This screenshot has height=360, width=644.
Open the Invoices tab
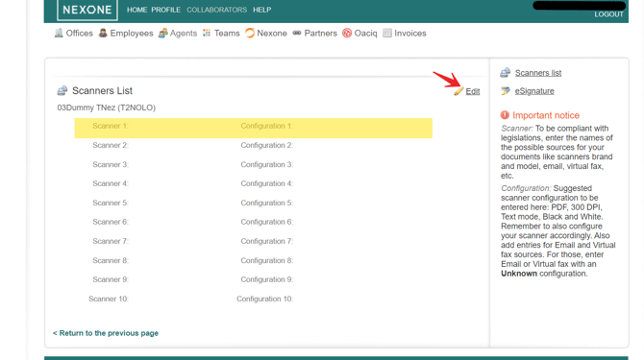pos(410,34)
